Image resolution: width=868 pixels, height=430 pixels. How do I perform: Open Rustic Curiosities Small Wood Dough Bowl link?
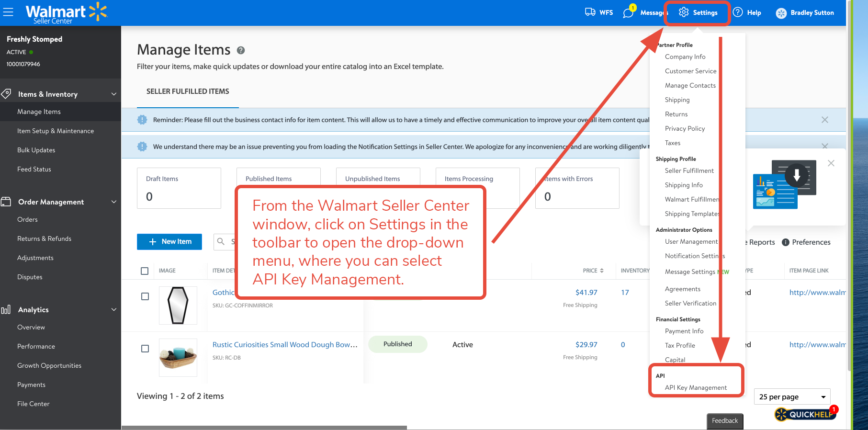click(x=285, y=345)
